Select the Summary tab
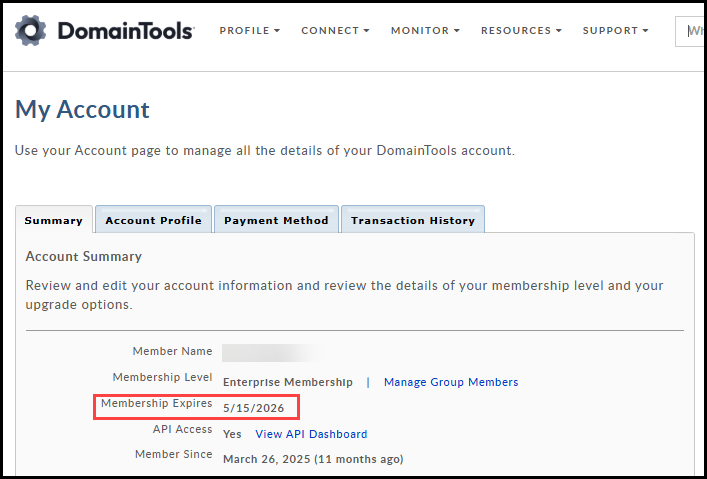This screenshot has width=707, height=479. tap(54, 220)
